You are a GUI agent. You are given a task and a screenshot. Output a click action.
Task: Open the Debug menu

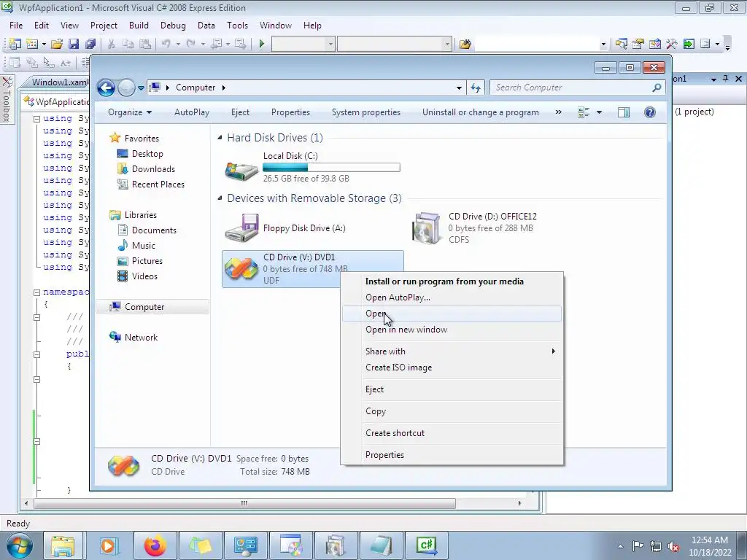[173, 26]
